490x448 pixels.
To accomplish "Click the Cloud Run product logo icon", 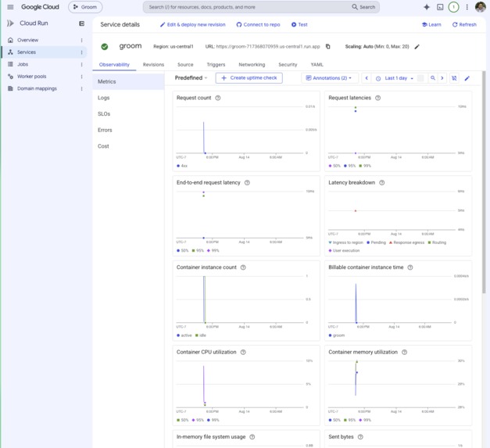I will (x=10, y=23).
